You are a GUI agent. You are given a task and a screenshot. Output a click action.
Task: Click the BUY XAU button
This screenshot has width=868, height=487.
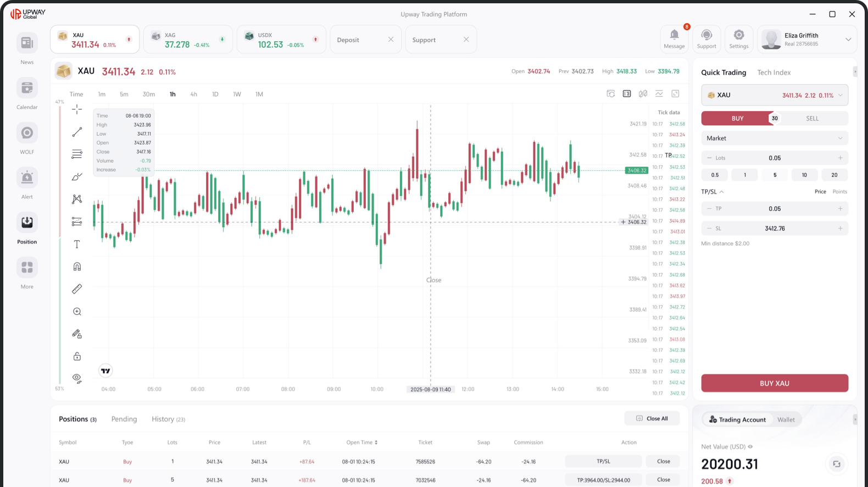tap(774, 383)
